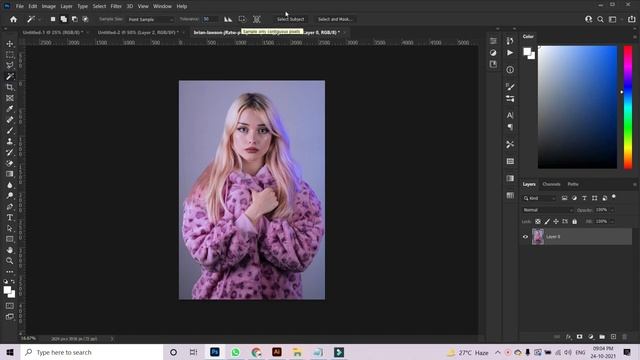Image resolution: width=640 pixels, height=360 pixels.
Task: Create a new adjustment layer
Action: tap(591, 337)
